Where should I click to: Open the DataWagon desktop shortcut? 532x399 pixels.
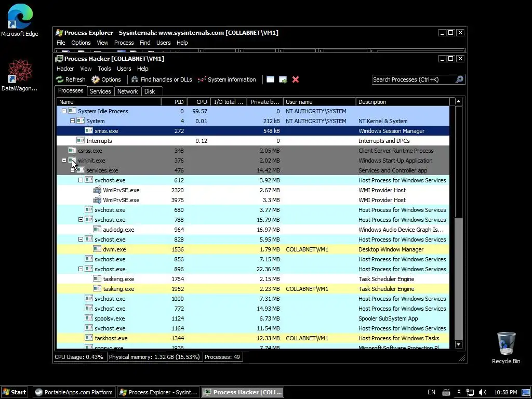coord(20,75)
